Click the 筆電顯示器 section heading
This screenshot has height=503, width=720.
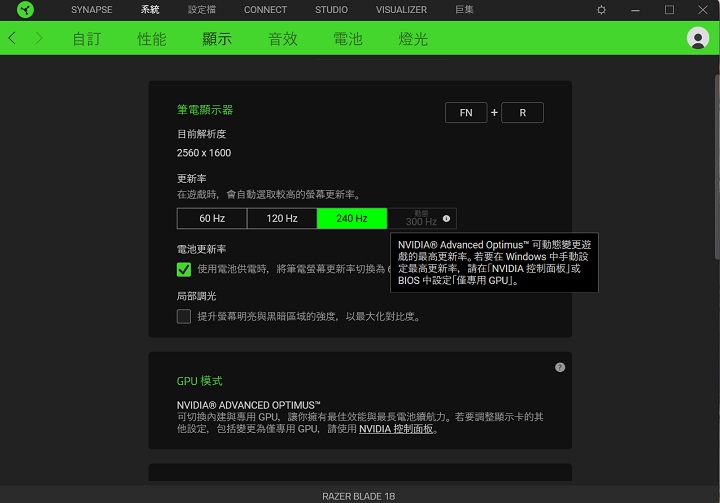[x=205, y=110]
